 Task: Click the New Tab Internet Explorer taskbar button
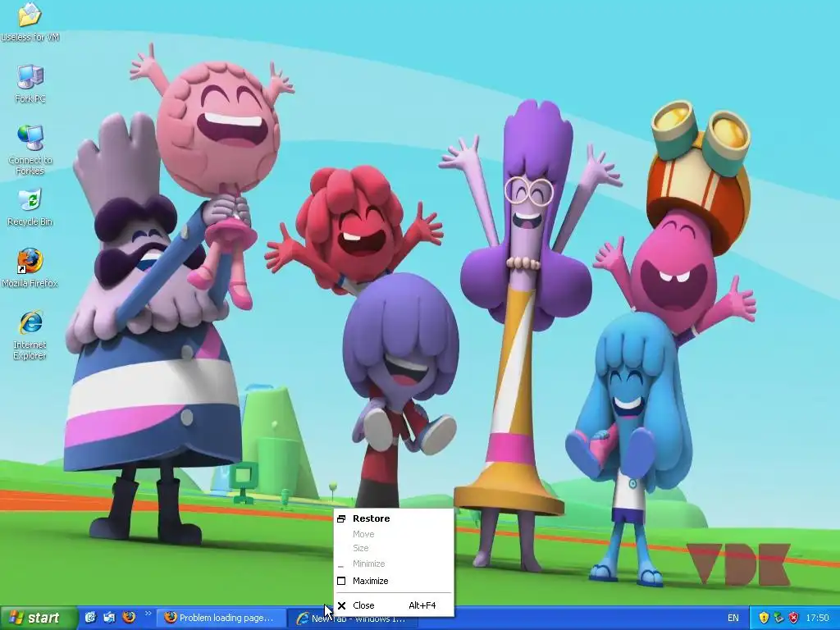(354, 619)
